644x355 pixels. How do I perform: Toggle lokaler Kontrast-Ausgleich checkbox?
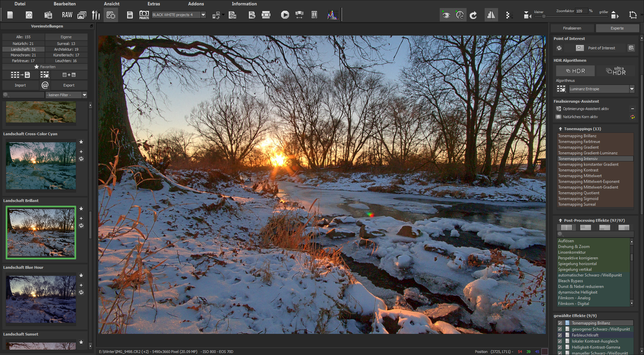(x=560, y=341)
